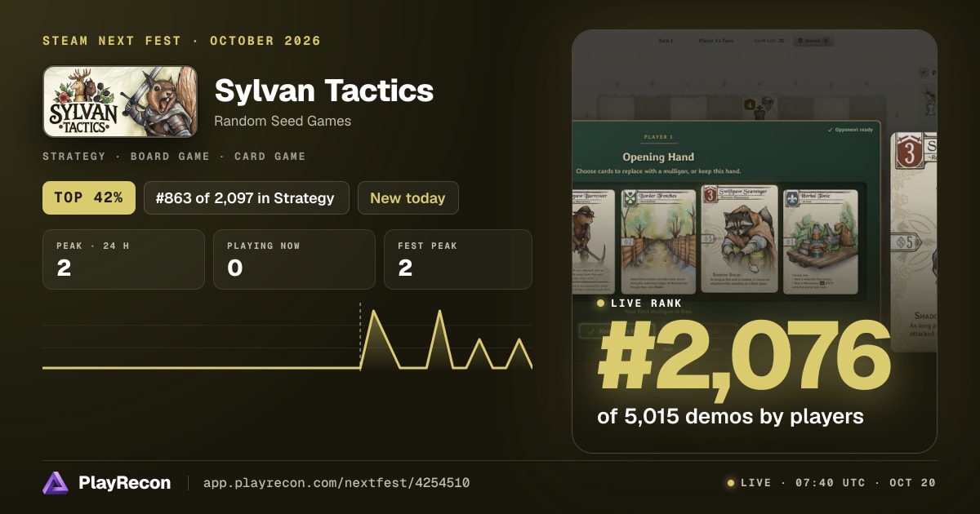Click the TOP 42% badge
Screen dimensions: 980x514
pyautogui.click(x=89, y=197)
